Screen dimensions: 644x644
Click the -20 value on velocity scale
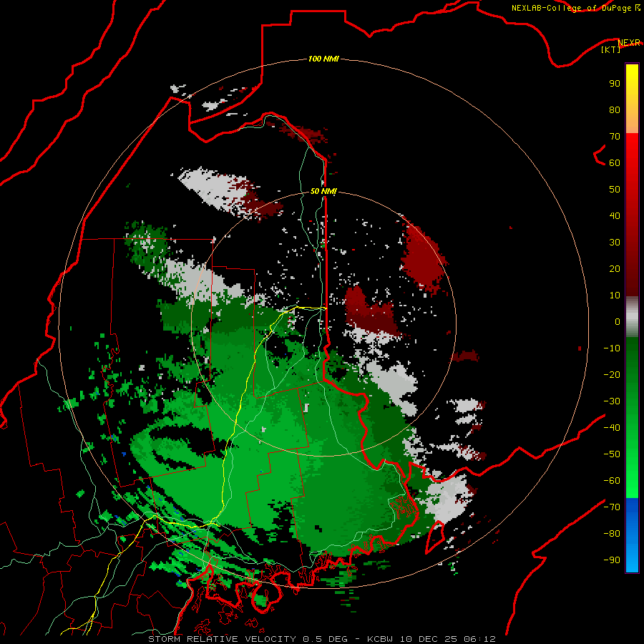click(x=612, y=375)
